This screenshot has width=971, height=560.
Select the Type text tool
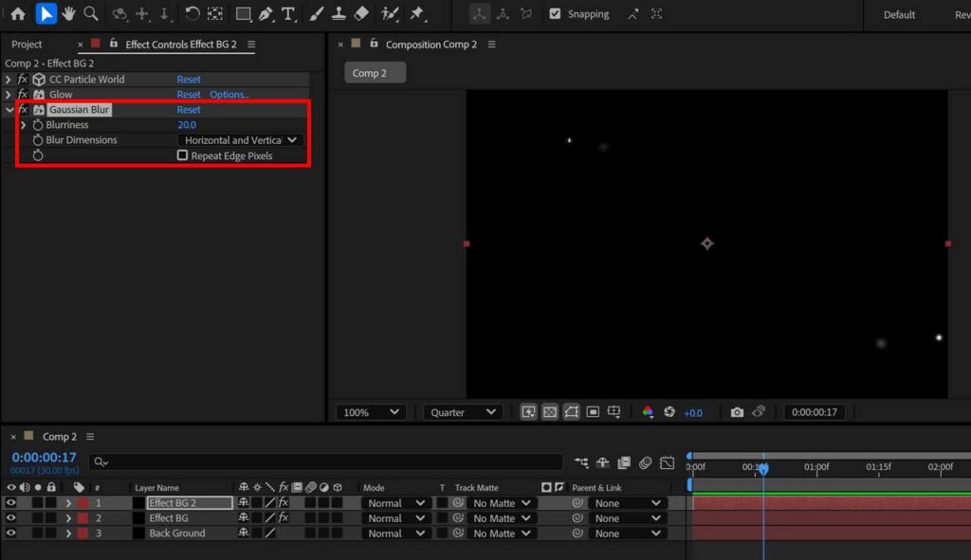pos(288,13)
